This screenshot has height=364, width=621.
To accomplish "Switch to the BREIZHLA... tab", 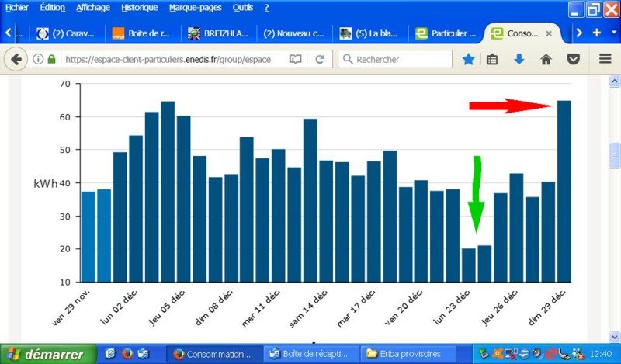I will click(217, 33).
